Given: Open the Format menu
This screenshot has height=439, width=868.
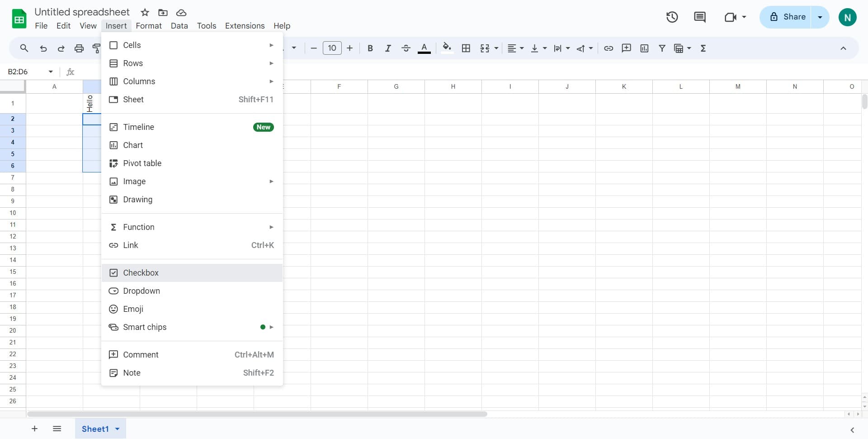Looking at the screenshot, I should tap(149, 26).
